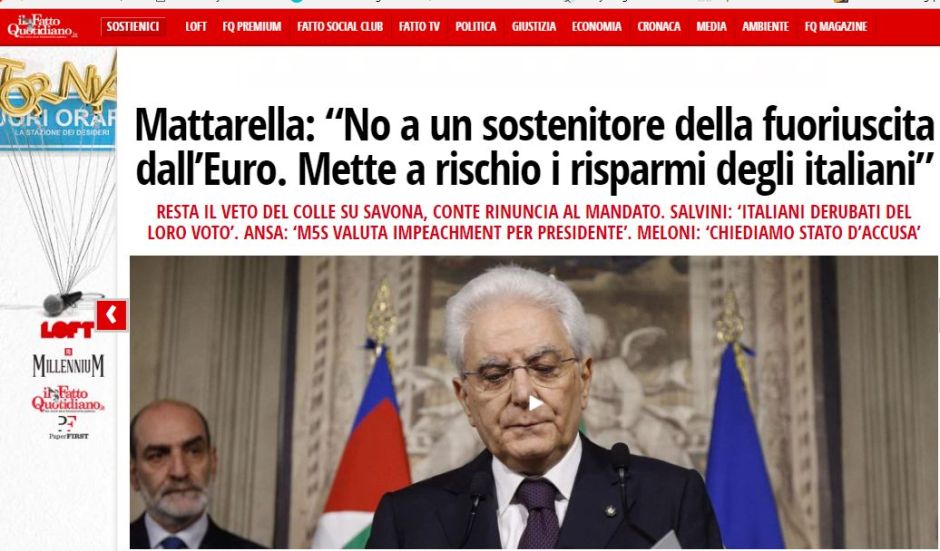
Task: Open the LOFT logo in sidebar
Action: [67, 329]
